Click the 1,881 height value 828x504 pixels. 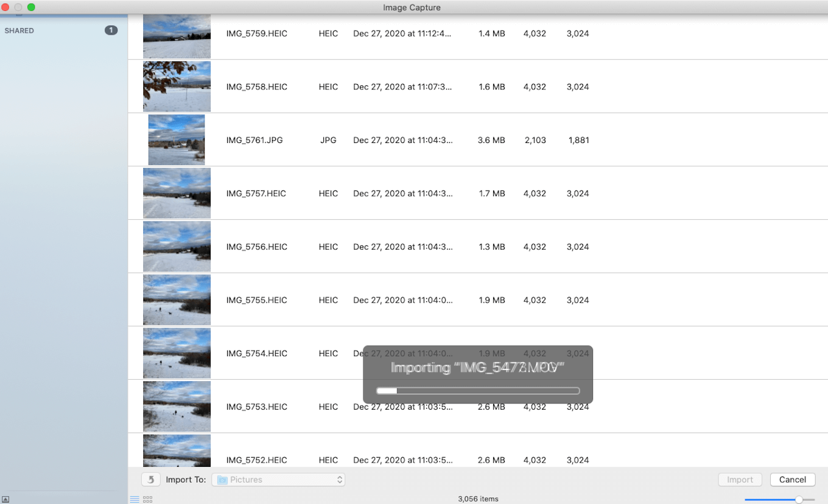578,140
